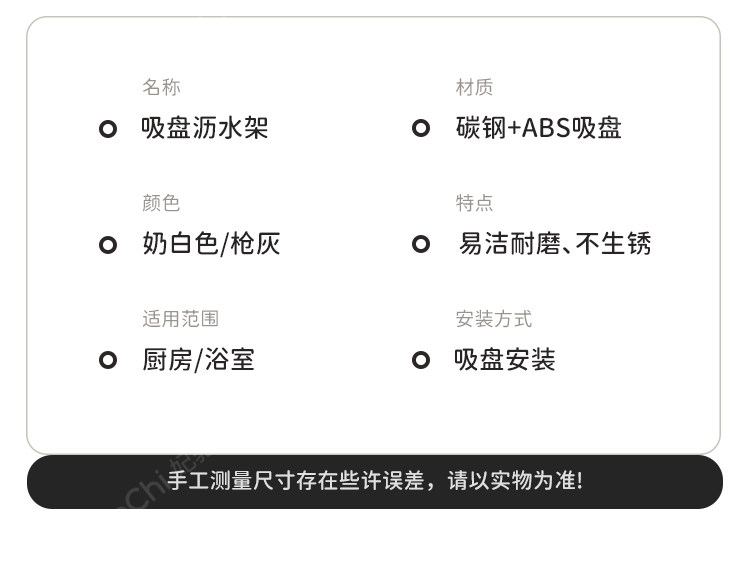Select the 材质 label
Viewport: 750px width, 584px height.
474,88
